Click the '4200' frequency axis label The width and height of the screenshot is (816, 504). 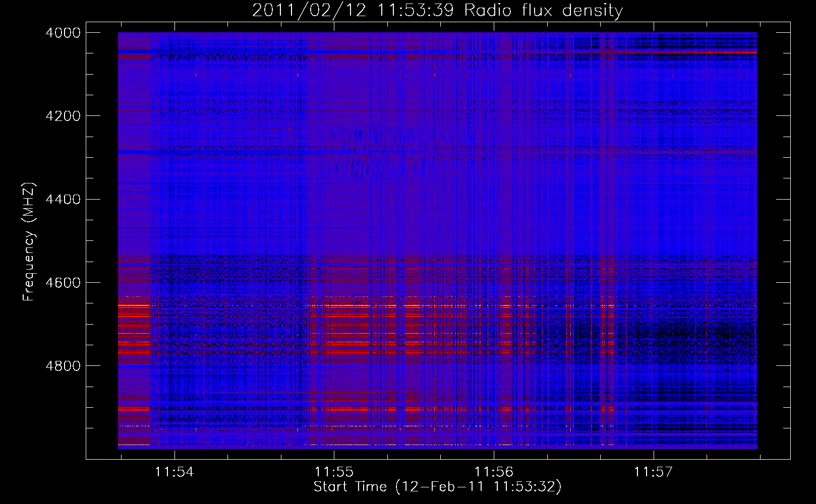[x=63, y=116]
